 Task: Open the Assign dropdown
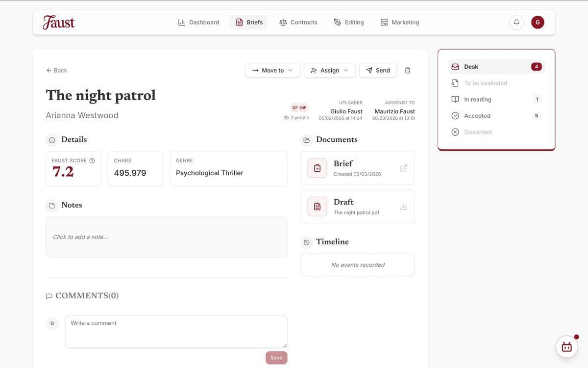pyautogui.click(x=329, y=71)
